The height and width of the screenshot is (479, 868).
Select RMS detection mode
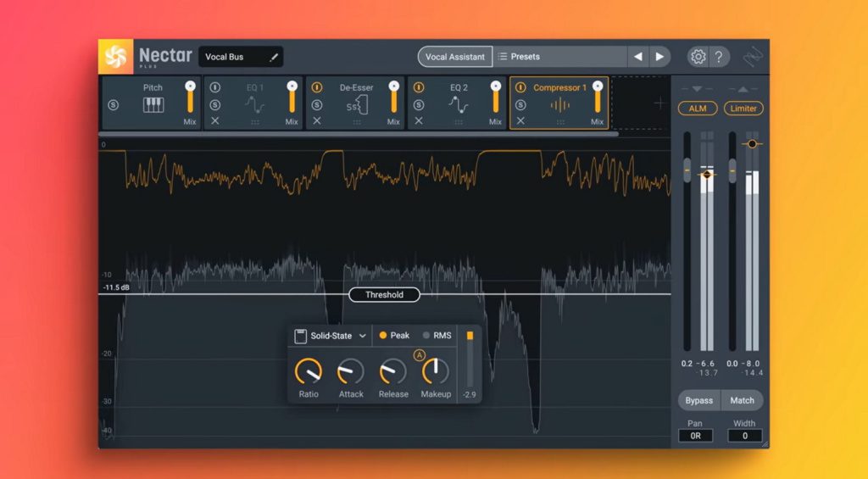coord(437,336)
